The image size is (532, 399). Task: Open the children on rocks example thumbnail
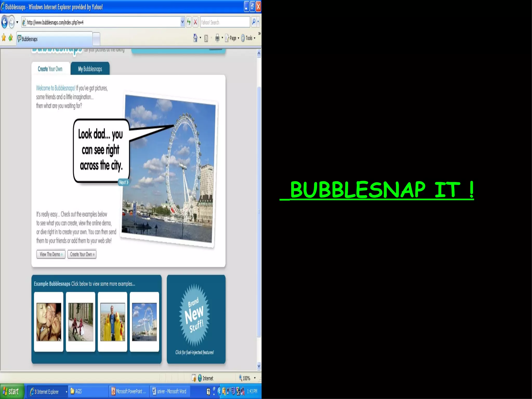pos(81,322)
